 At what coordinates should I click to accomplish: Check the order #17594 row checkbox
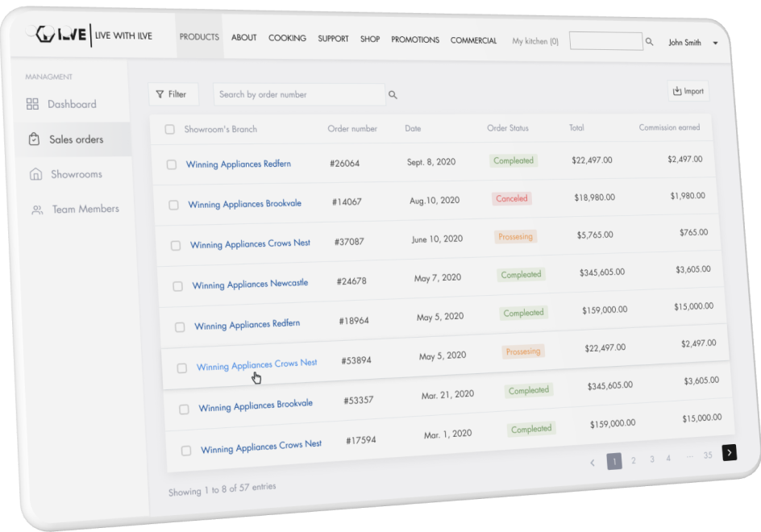186,451
